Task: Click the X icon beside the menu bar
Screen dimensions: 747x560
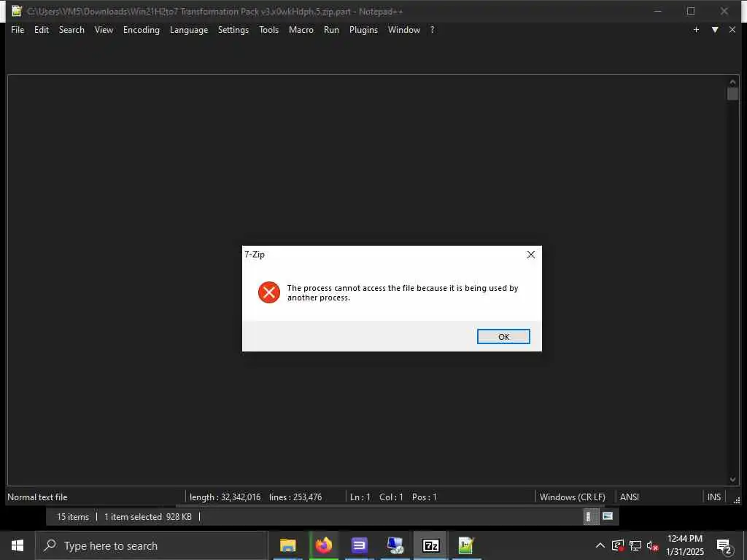Action: pyautogui.click(x=732, y=29)
